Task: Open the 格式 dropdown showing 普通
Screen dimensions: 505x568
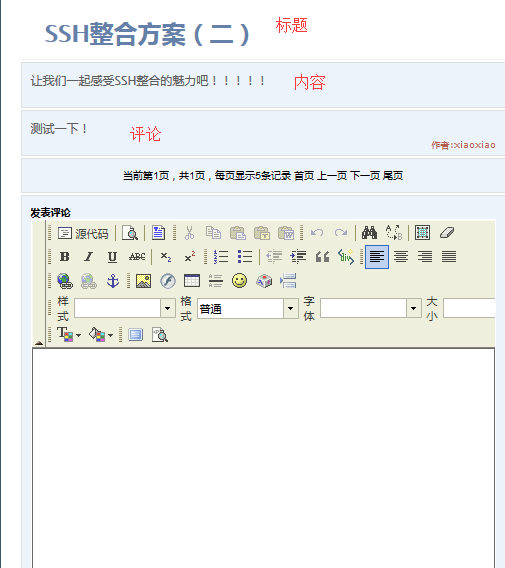Action: coord(248,309)
